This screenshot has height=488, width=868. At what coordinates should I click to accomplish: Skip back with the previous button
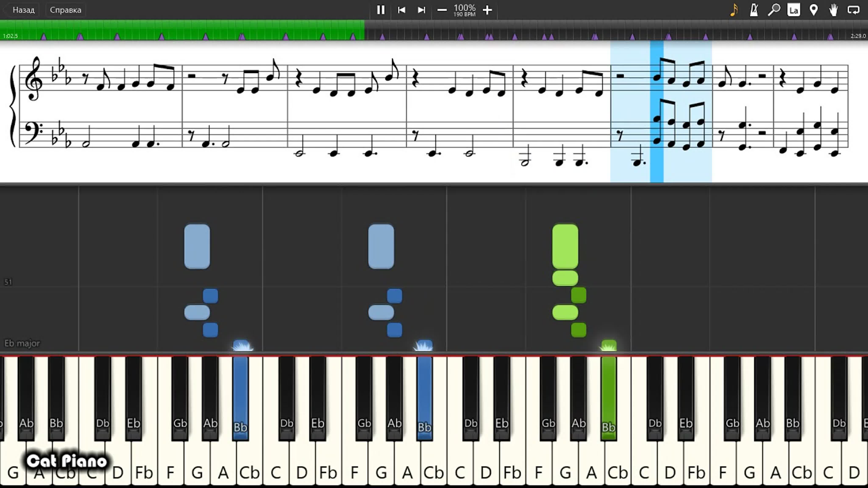[x=401, y=10]
